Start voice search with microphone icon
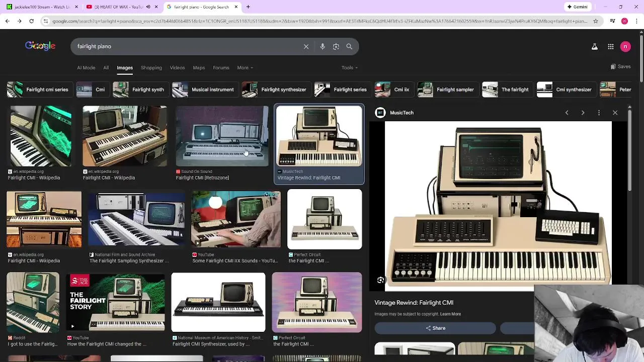This screenshot has width=644, height=362. [x=323, y=46]
